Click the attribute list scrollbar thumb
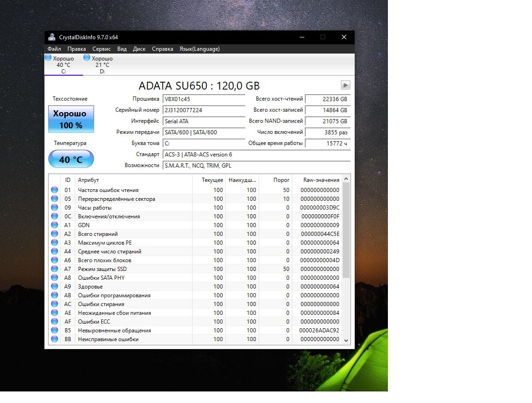 pos(346,230)
